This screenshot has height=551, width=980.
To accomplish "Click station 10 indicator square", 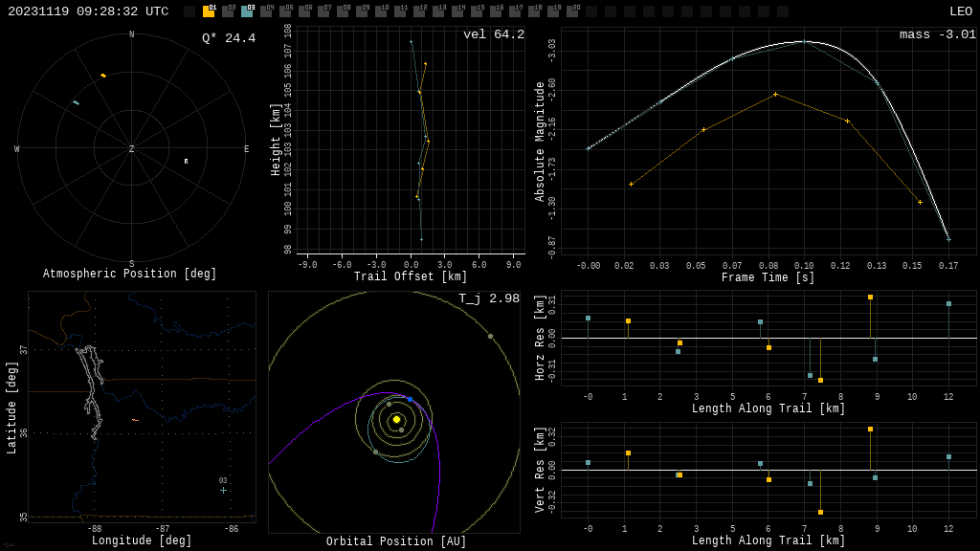I will [381, 11].
